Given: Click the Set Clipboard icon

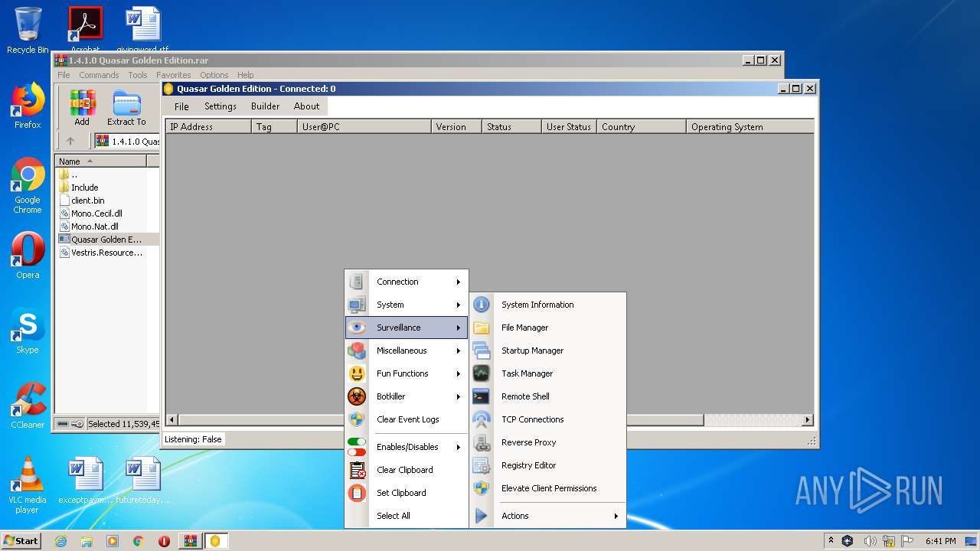Looking at the screenshot, I should 357,493.
